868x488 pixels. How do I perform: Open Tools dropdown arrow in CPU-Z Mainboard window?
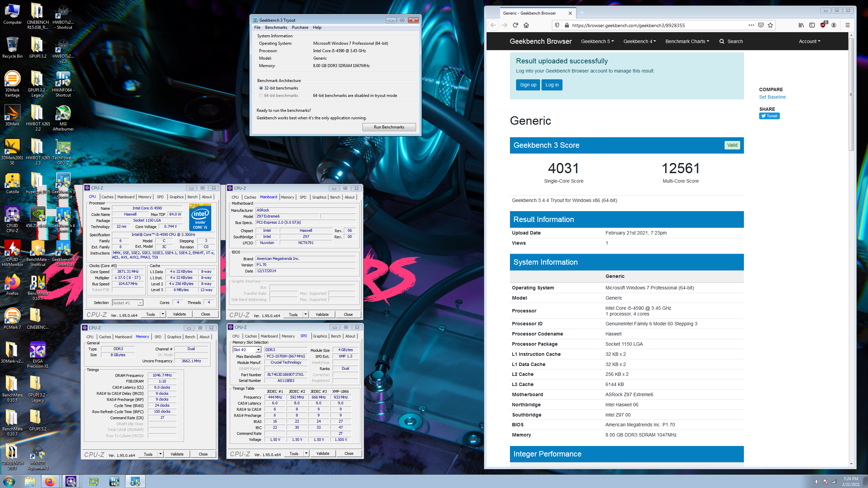point(305,314)
